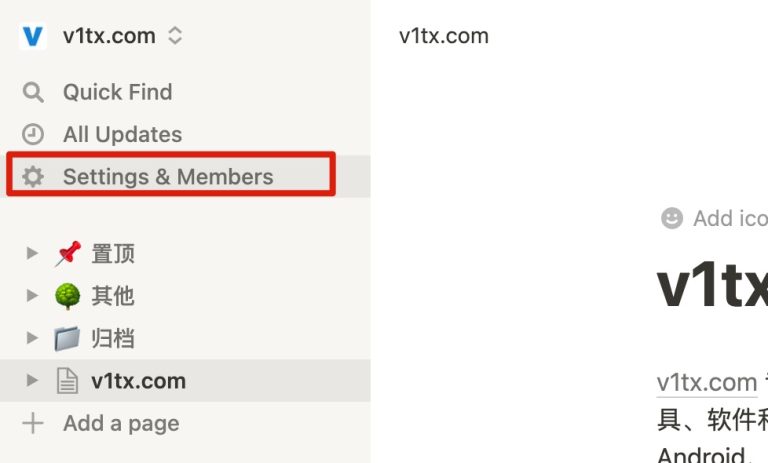Click the pushpin icon beside 置顶
This screenshot has width=768, height=463.
(67, 254)
